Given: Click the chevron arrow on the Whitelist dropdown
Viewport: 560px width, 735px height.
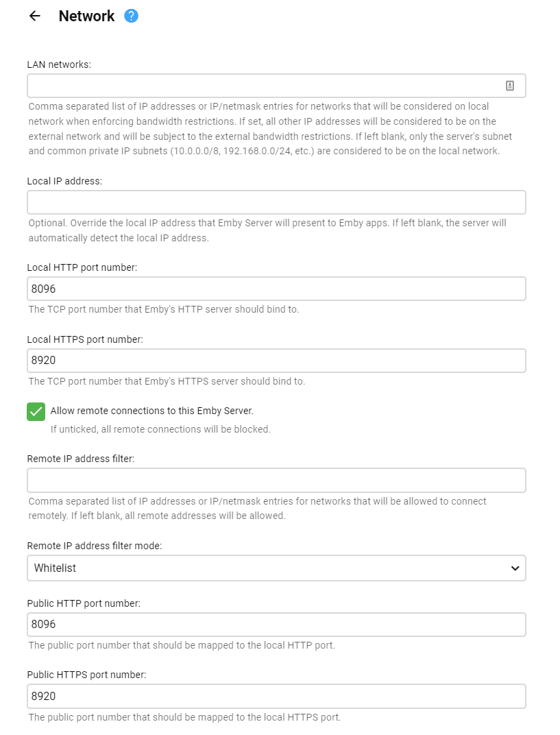Looking at the screenshot, I should (515, 568).
